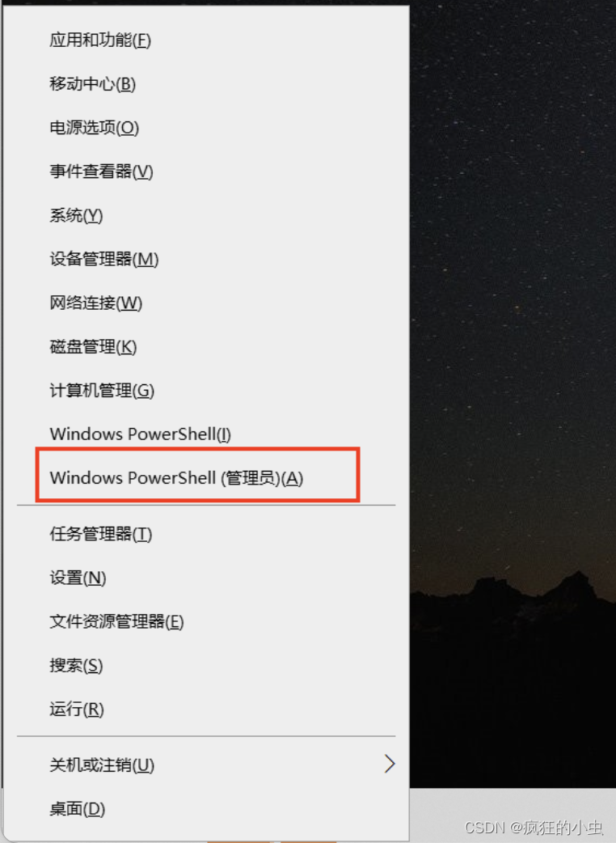Choose 搜索(S) from the menu

pos(206,666)
